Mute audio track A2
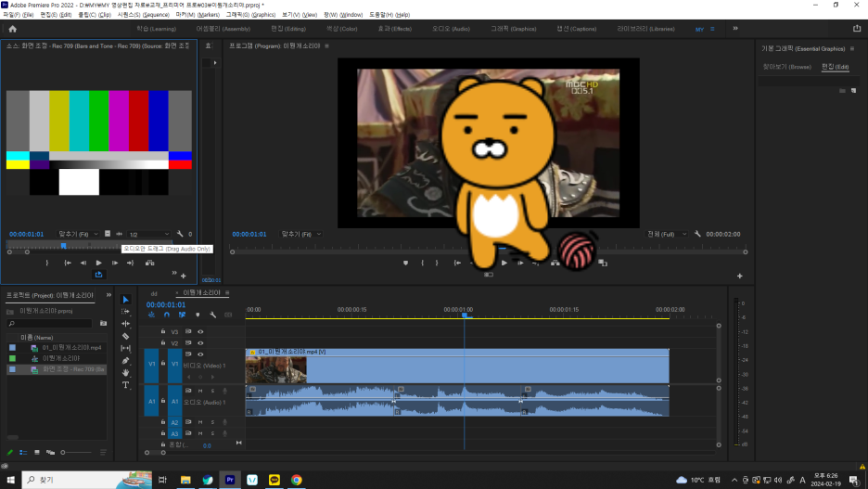The image size is (868, 489). click(x=200, y=422)
